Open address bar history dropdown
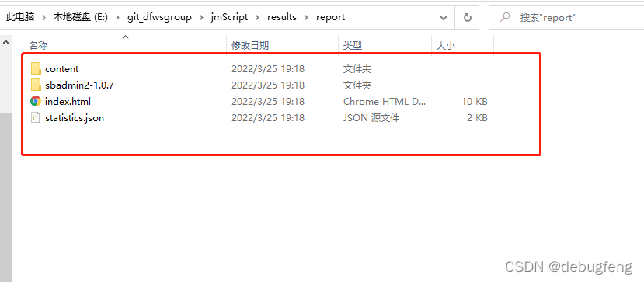644x282 pixels. pos(444,18)
